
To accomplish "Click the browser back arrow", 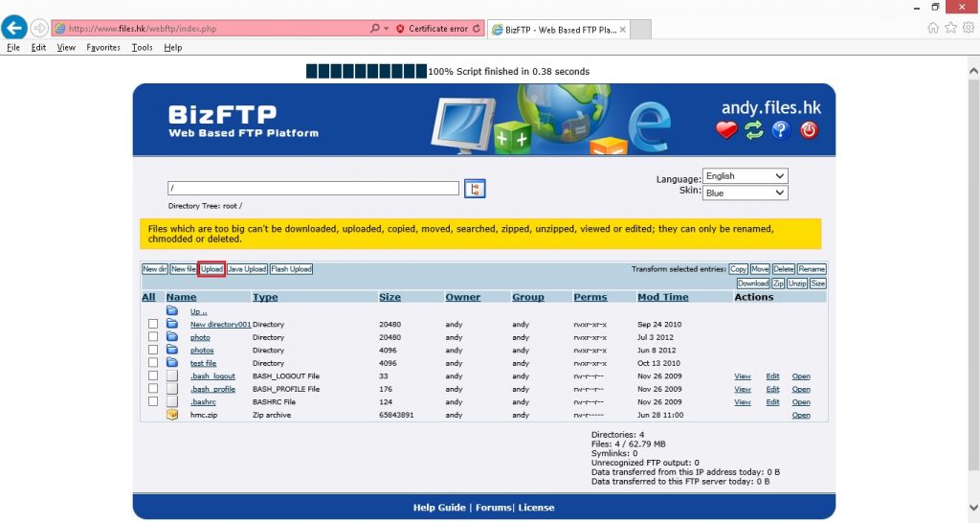I will pos(13,28).
